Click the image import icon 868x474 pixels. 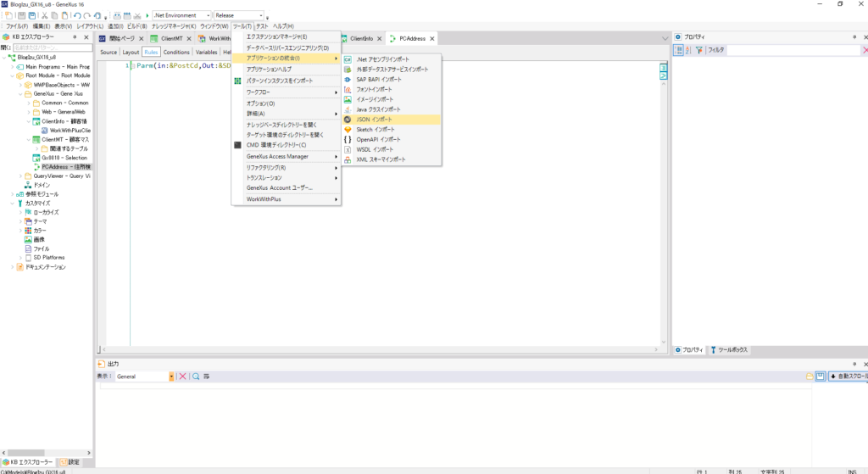pos(348,99)
